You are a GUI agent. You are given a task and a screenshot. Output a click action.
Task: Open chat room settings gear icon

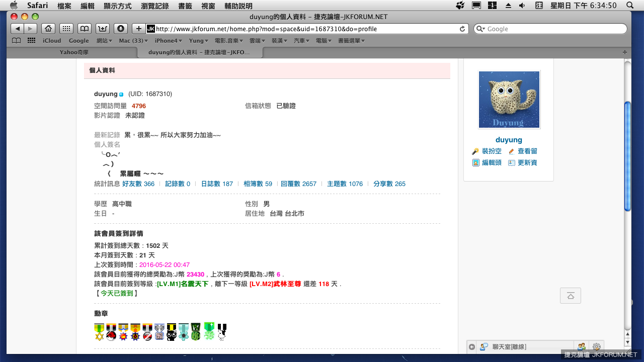coord(596,347)
